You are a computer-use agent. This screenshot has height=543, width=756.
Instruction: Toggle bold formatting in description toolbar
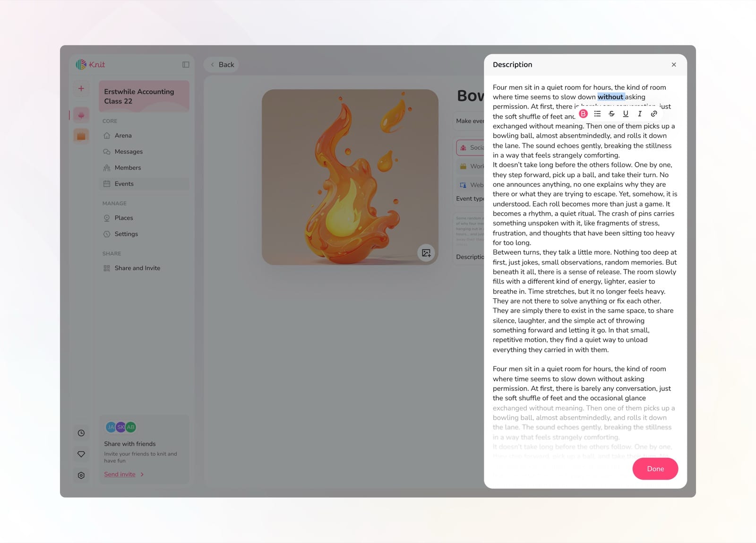[584, 114]
